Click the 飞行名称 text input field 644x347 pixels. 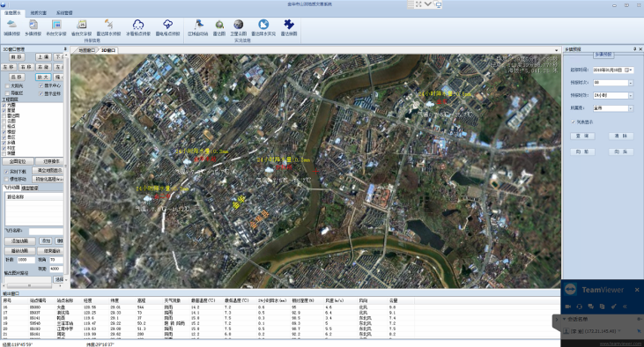tap(46, 232)
